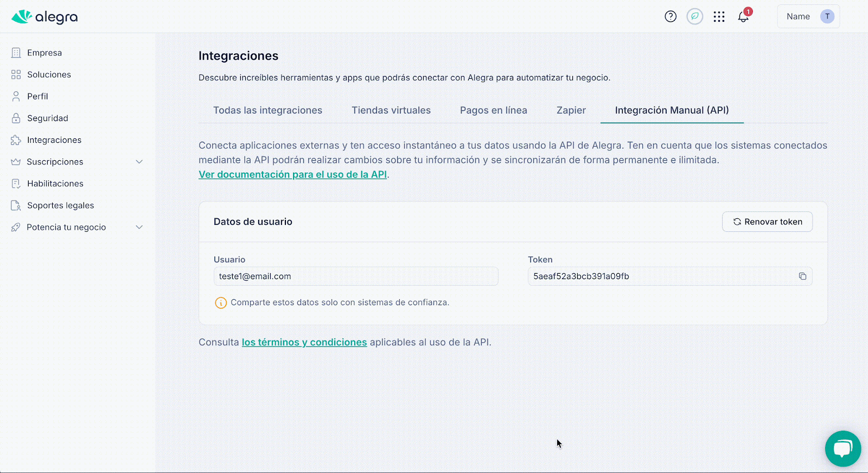868x473 pixels.
Task: Copy the token with the copy icon
Action: (x=802, y=276)
